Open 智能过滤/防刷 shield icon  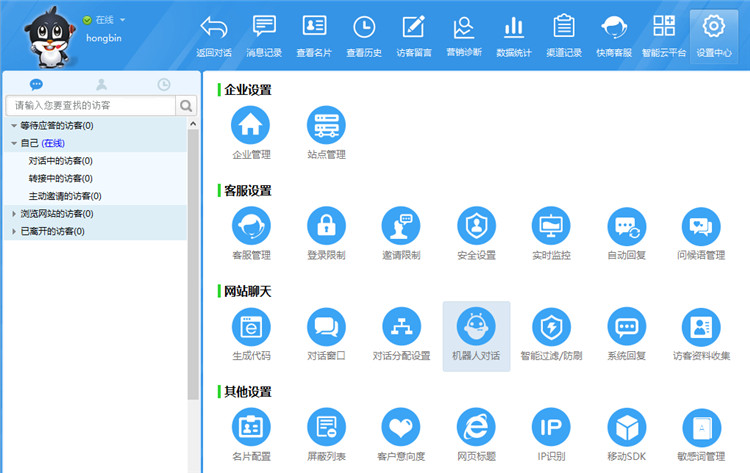551,327
